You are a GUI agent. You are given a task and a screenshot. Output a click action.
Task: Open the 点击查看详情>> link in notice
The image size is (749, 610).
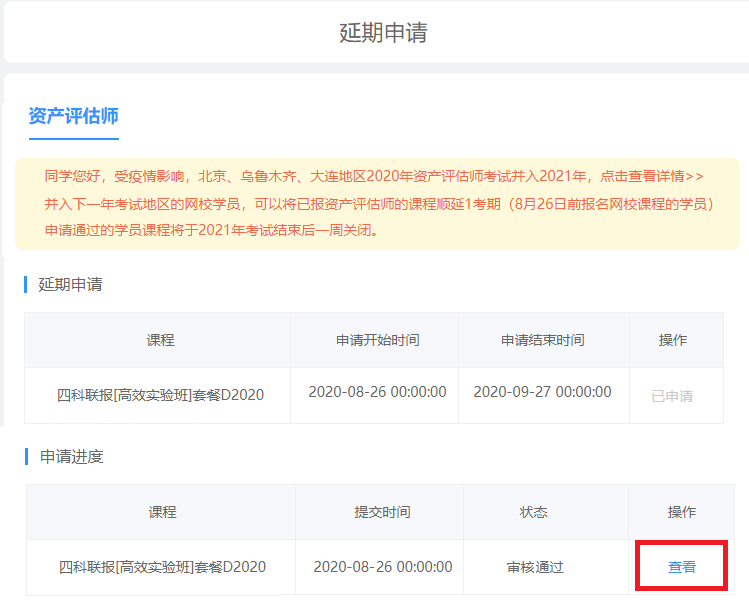(x=651, y=176)
